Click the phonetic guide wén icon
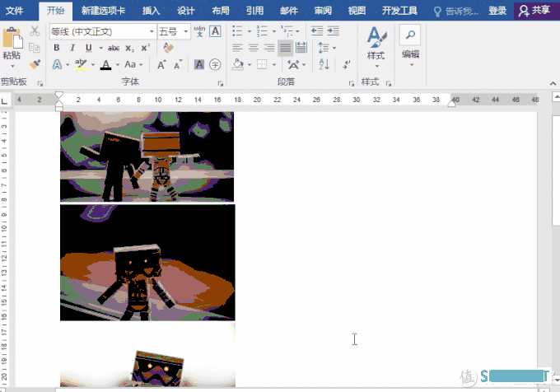Image resolution: width=560 pixels, height=392 pixels. [199, 31]
